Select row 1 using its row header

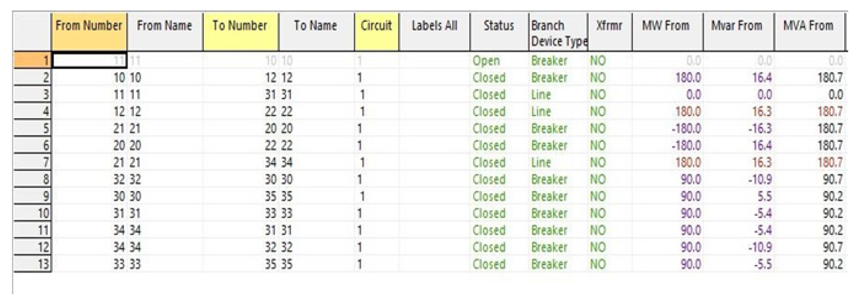pos(32,61)
